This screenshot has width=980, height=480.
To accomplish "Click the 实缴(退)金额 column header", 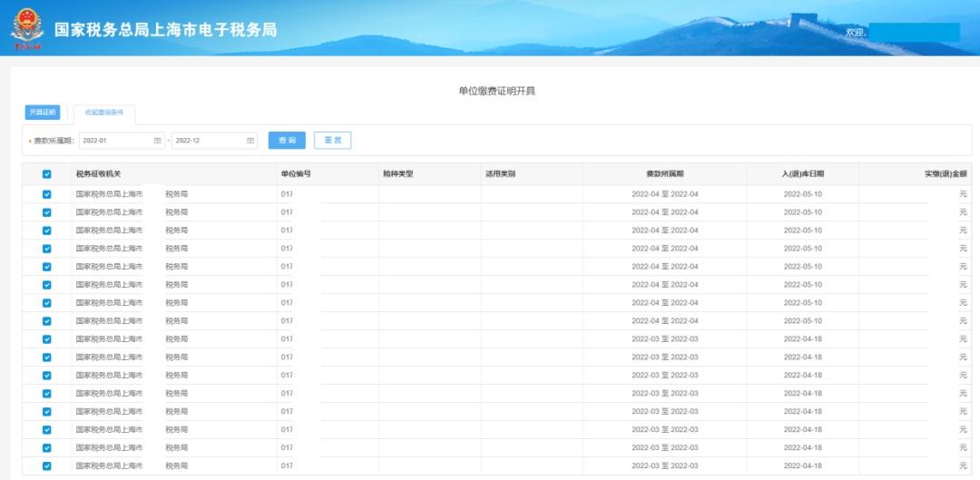I will tap(946, 173).
